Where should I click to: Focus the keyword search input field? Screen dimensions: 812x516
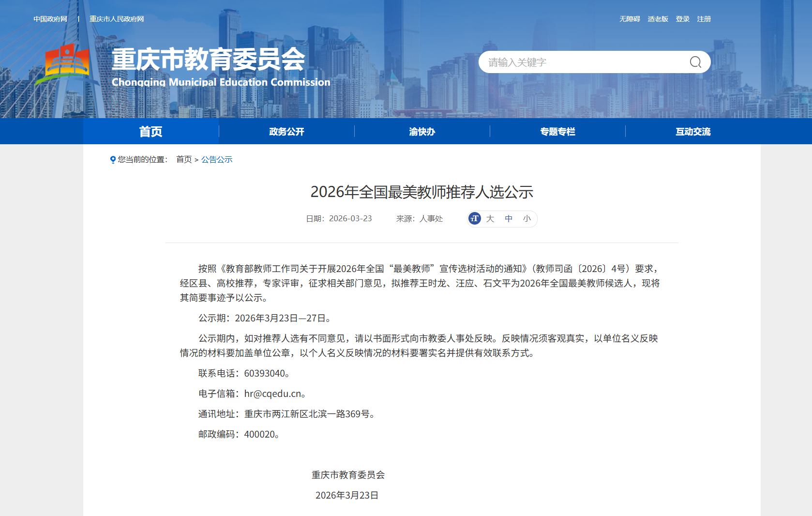pos(581,62)
